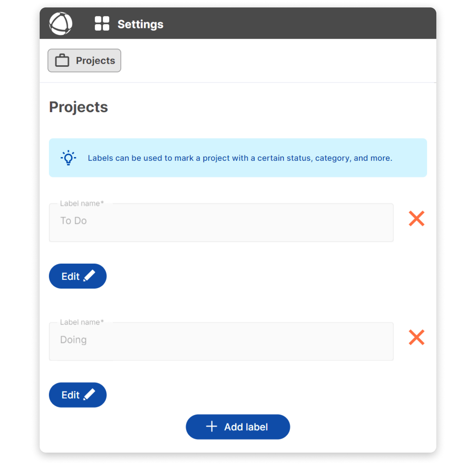Click the briefcase icon on the Projects button
The image size is (476, 465).
(x=62, y=60)
